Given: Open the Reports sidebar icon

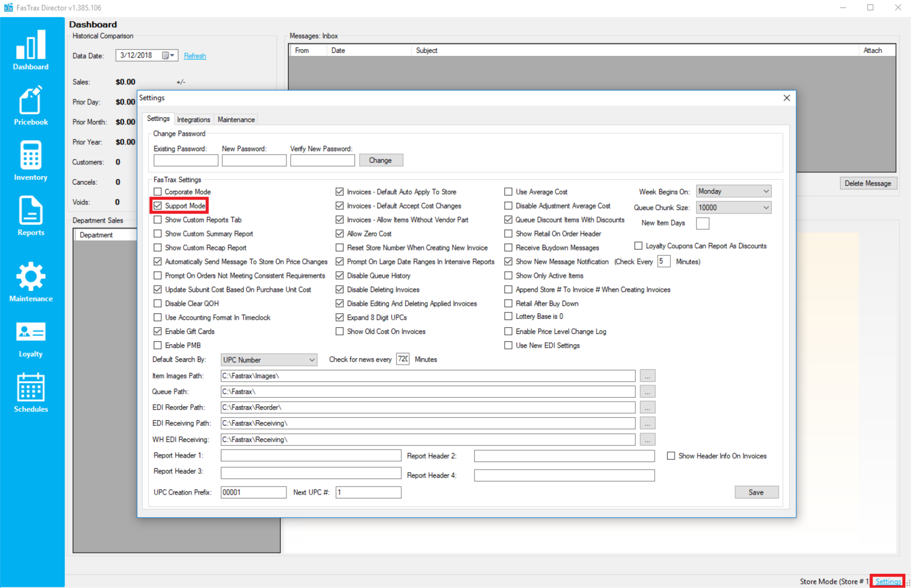Looking at the screenshot, I should [x=31, y=216].
